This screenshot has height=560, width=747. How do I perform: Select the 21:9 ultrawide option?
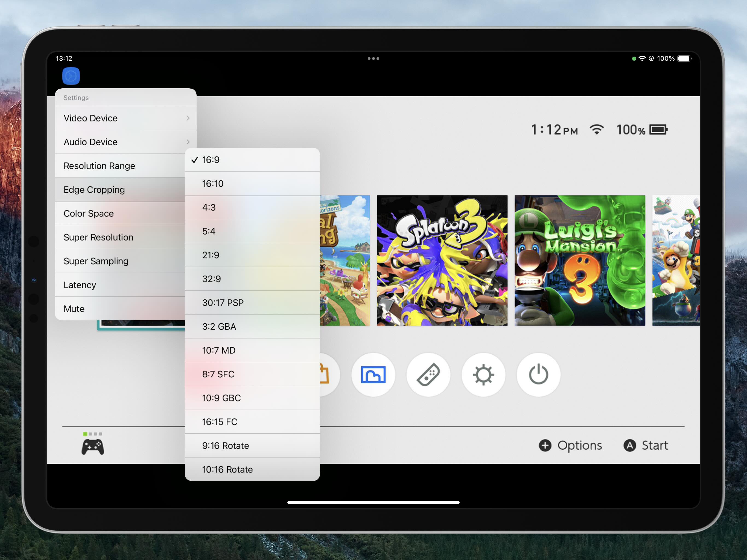[x=252, y=255]
